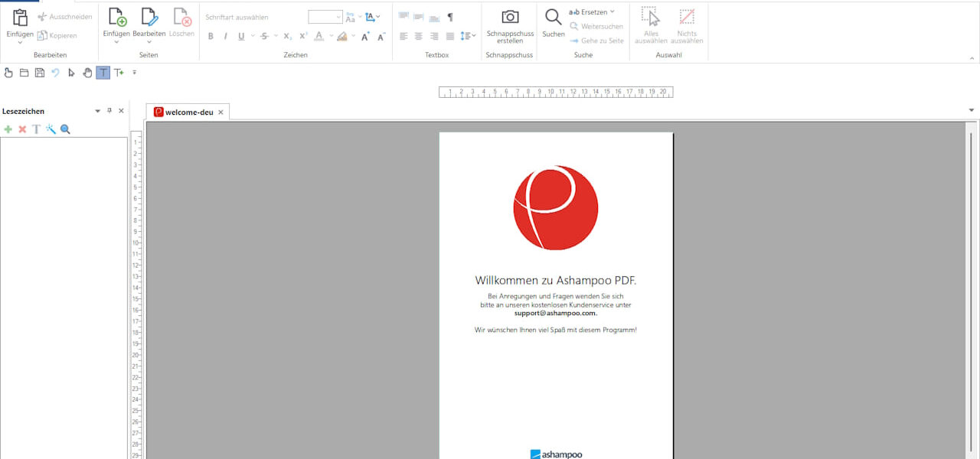Select the highlighted T text tool

pos(103,73)
